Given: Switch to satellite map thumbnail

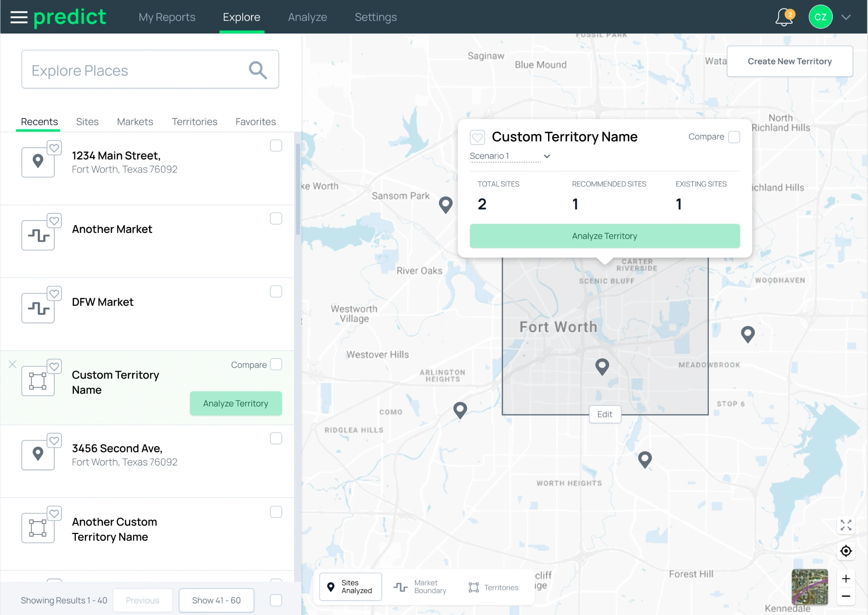Looking at the screenshot, I should (x=810, y=587).
